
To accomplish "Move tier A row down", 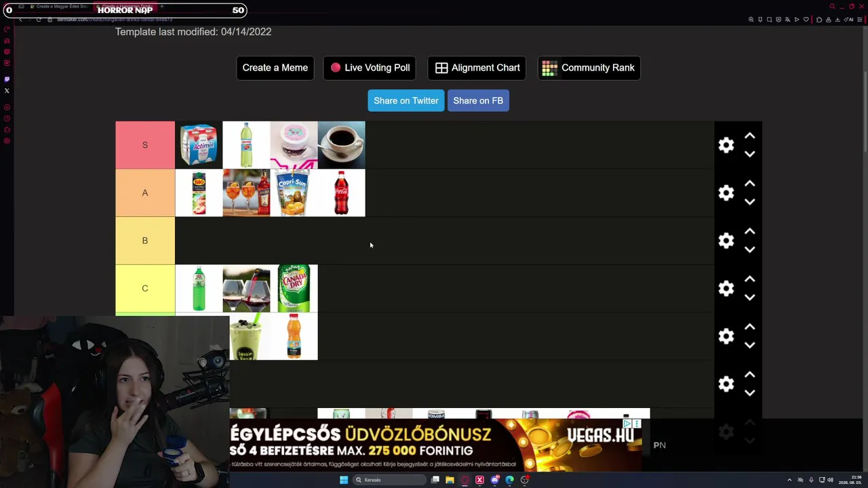I will pyautogui.click(x=750, y=201).
